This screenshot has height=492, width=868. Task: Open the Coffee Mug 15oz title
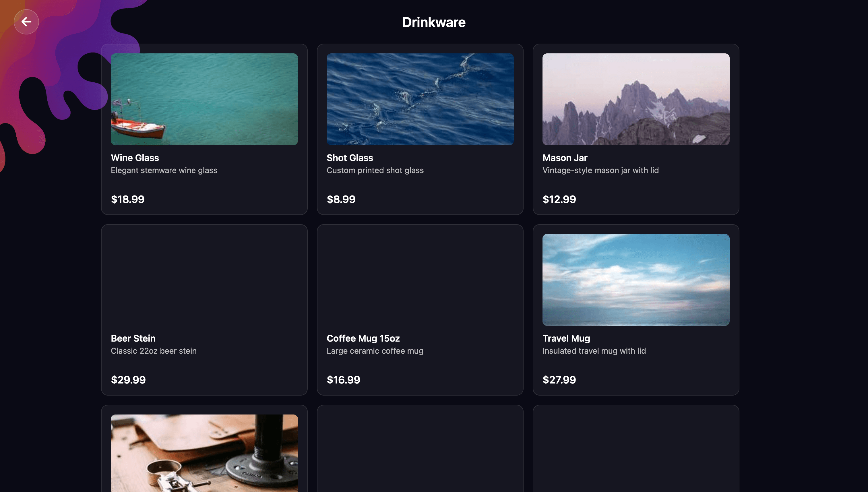coord(363,338)
